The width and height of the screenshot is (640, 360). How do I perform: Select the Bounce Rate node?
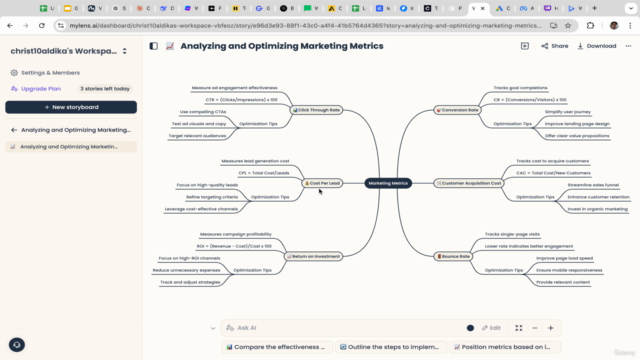click(453, 256)
